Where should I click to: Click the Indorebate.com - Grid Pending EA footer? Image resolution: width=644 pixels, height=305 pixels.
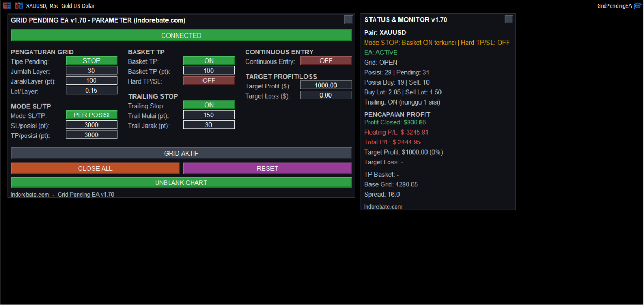[62, 195]
